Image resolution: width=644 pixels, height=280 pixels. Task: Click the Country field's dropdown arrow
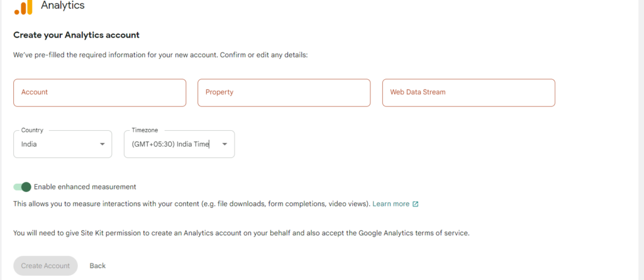102,144
